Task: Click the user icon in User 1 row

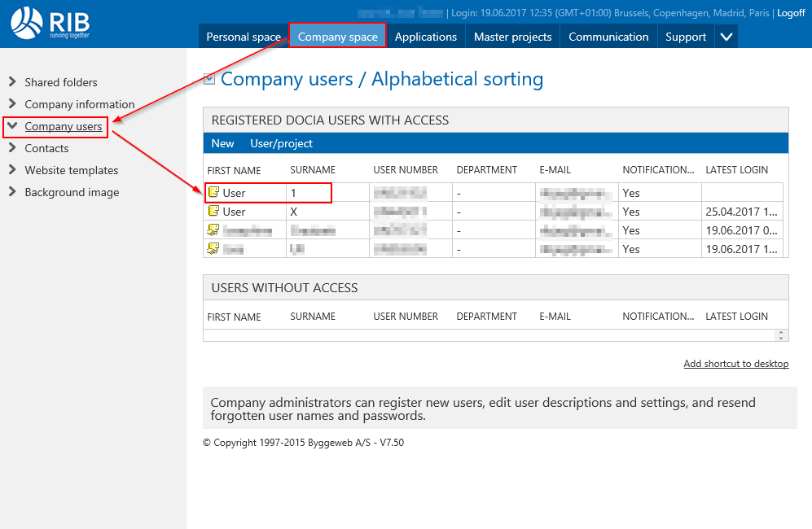Action: (213, 193)
